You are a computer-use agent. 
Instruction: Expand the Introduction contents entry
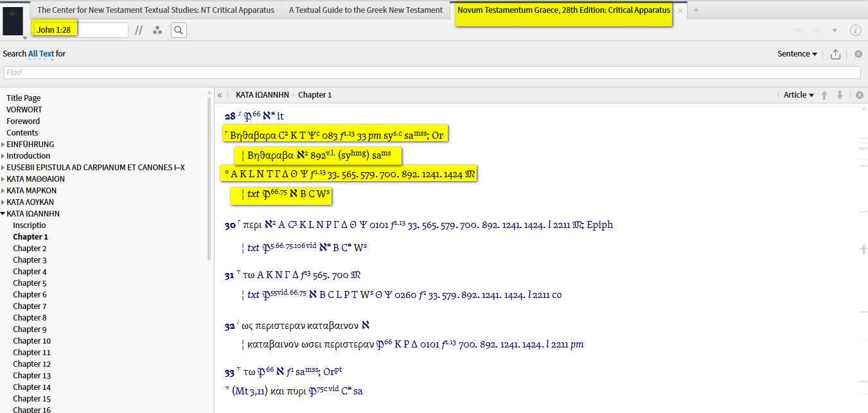point(3,156)
